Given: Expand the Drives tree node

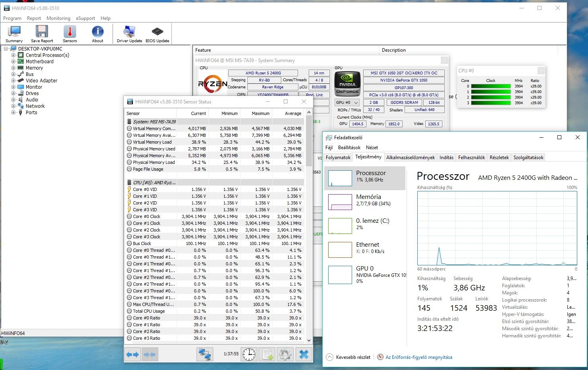Looking at the screenshot, I should pyautogui.click(x=13, y=93).
